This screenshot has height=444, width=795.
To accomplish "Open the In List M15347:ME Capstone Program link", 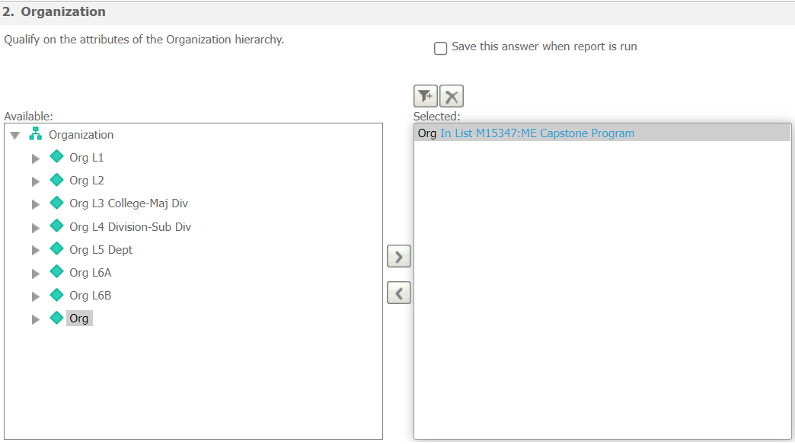I will (x=537, y=133).
